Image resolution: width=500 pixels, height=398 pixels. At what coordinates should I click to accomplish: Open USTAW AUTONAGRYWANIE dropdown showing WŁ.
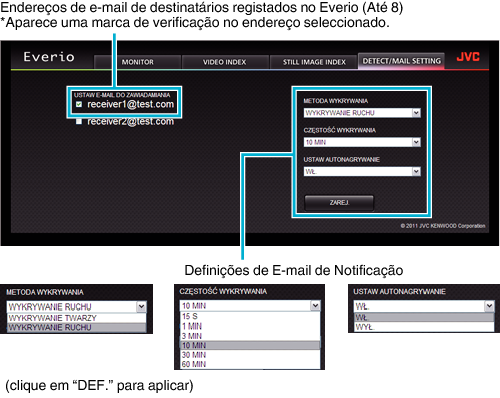(362, 172)
